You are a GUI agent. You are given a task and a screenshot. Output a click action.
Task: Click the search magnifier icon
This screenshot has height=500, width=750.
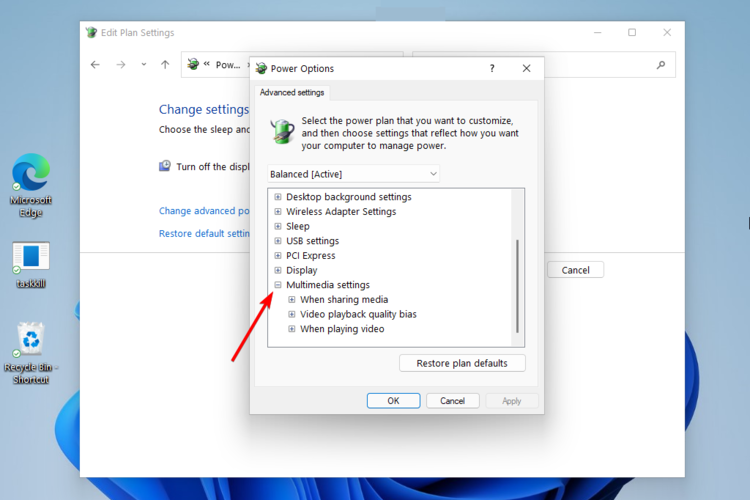(x=661, y=65)
